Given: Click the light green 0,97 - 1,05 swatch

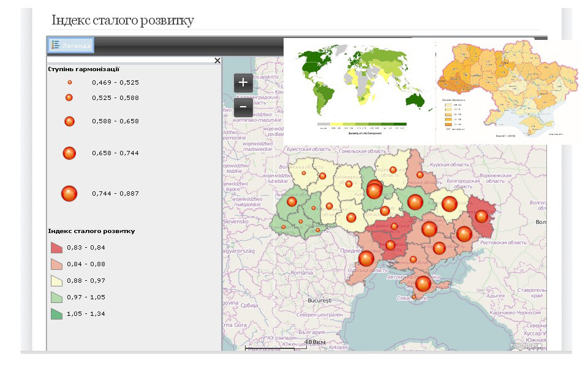Looking at the screenshot, I should pos(57,297).
